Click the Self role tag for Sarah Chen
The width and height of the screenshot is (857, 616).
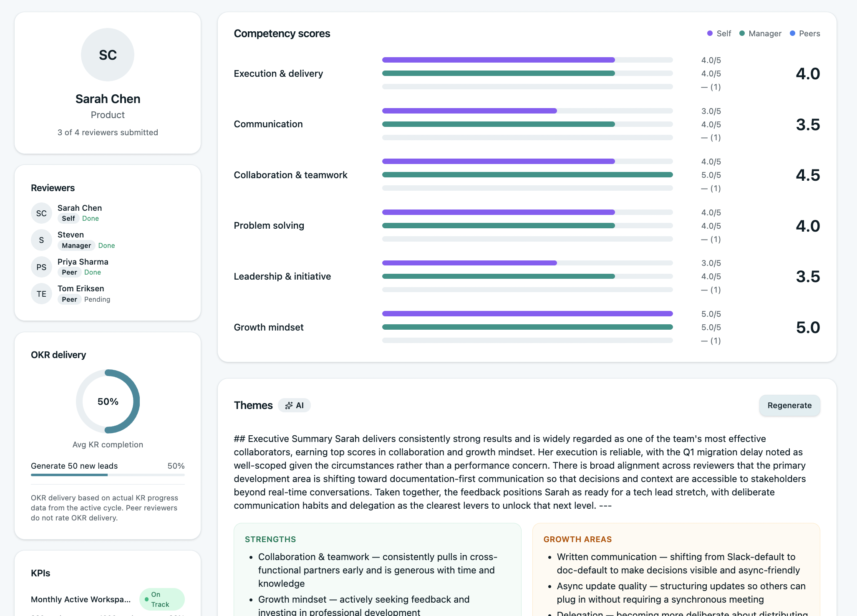68,218
